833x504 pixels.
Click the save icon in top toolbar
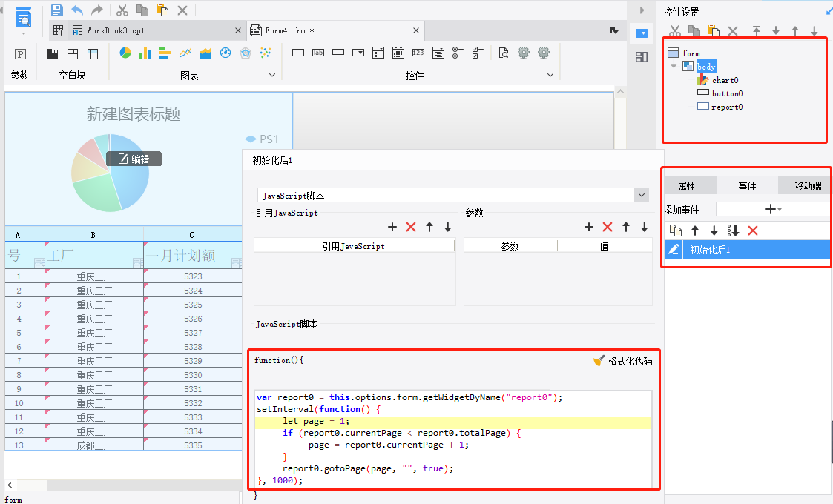pos(57,10)
